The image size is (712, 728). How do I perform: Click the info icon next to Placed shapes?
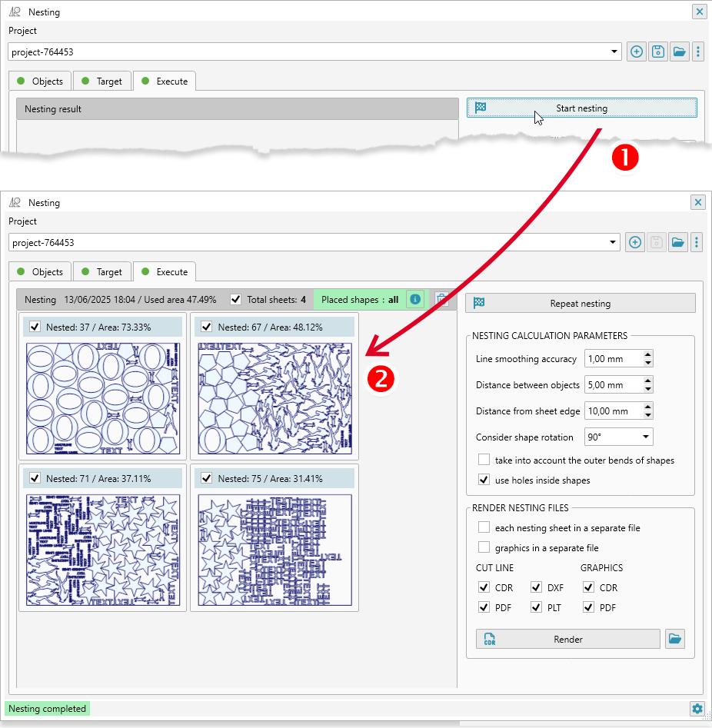click(x=414, y=300)
